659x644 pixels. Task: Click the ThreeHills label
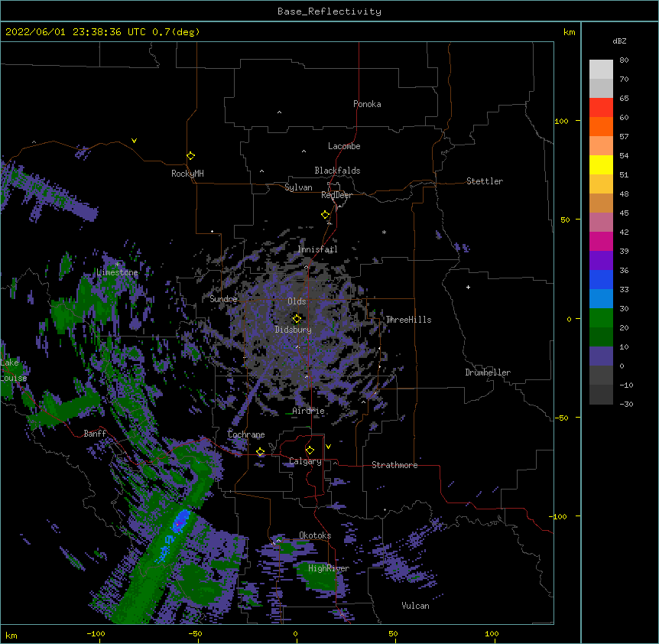coord(408,320)
